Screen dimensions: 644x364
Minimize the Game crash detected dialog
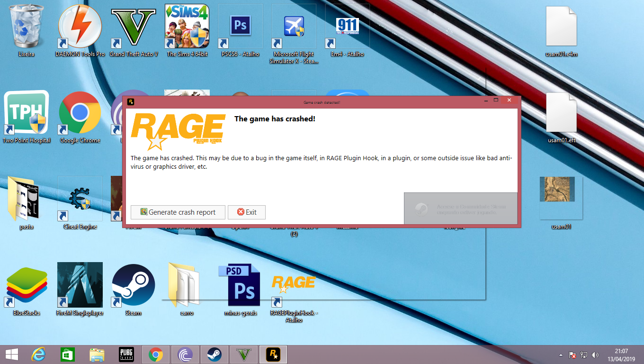pos(485,100)
